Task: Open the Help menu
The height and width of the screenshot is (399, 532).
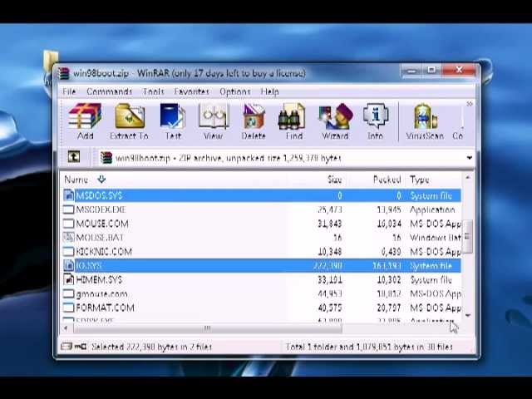Action: pyautogui.click(x=269, y=91)
